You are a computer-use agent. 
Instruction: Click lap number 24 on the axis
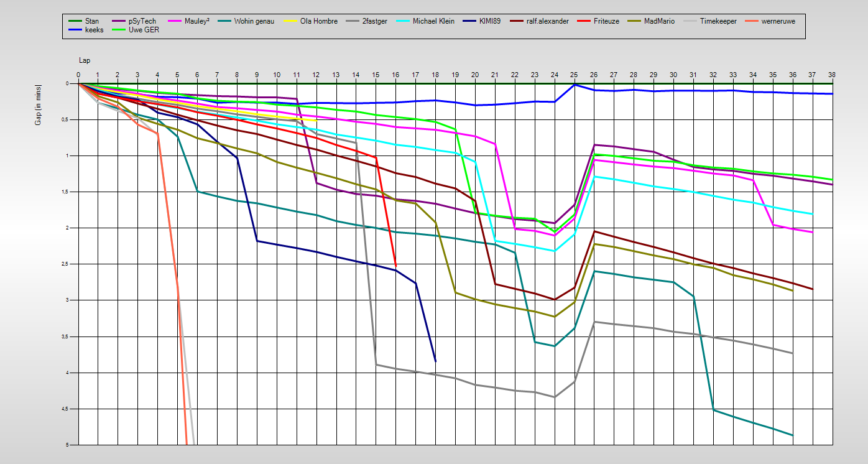[x=555, y=75]
